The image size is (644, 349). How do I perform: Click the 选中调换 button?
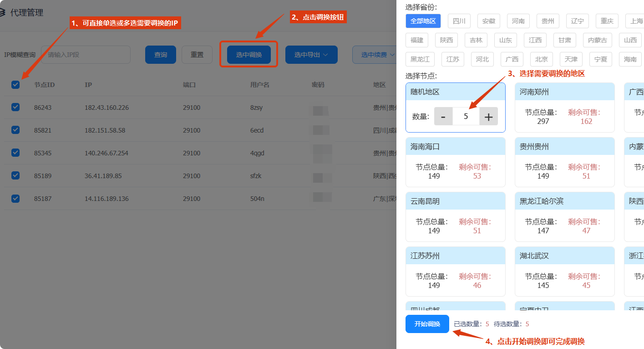tap(249, 55)
